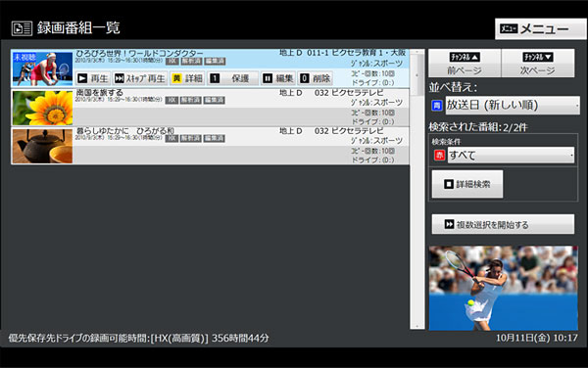Click the sunflower thumbnail of 南国を旅する
The height and width of the screenshot is (368, 588).
pos(42,108)
